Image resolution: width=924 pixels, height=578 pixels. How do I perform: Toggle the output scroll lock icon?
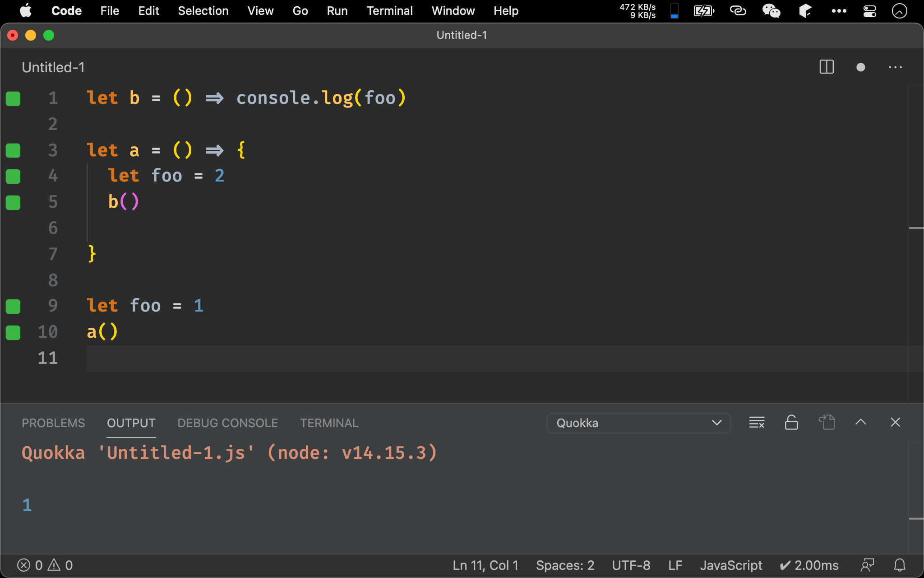click(x=791, y=423)
